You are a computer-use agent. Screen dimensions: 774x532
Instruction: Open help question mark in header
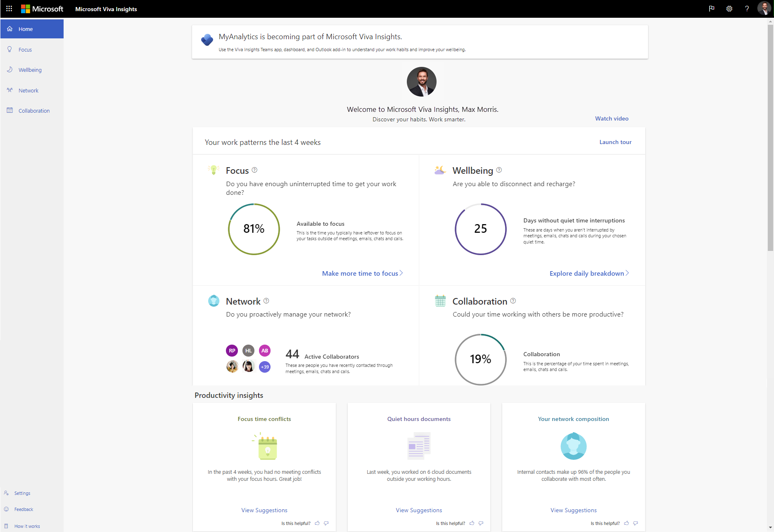pyautogui.click(x=747, y=9)
